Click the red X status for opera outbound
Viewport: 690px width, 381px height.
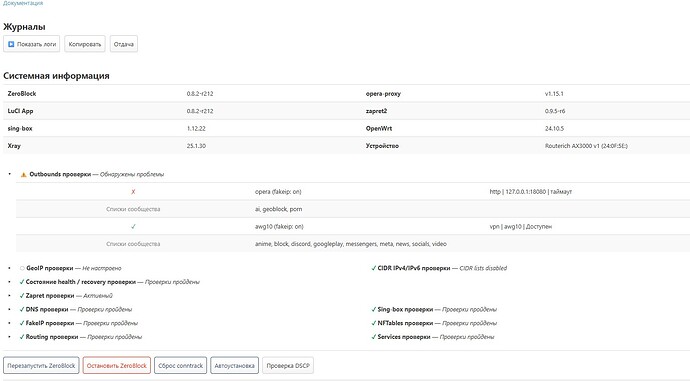click(133, 192)
